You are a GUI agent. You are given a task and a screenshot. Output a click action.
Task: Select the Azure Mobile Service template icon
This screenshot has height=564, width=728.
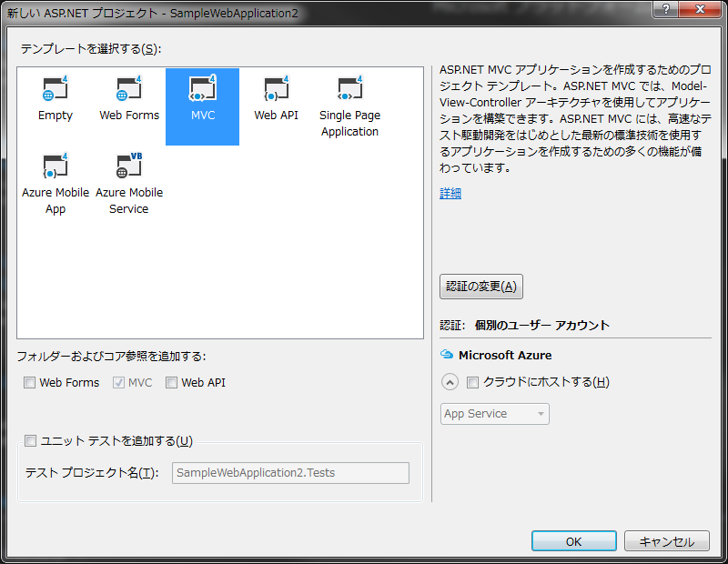(x=129, y=166)
